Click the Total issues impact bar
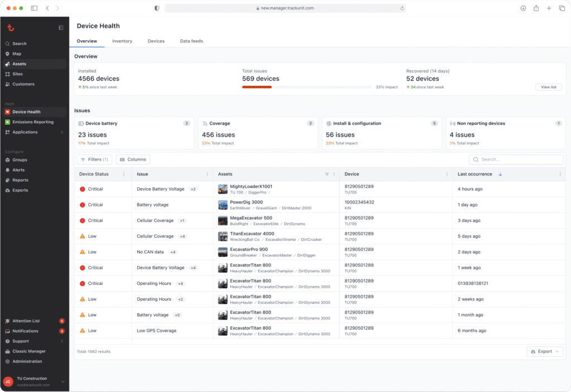The height and width of the screenshot is (392, 571). (x=307, y=87)
